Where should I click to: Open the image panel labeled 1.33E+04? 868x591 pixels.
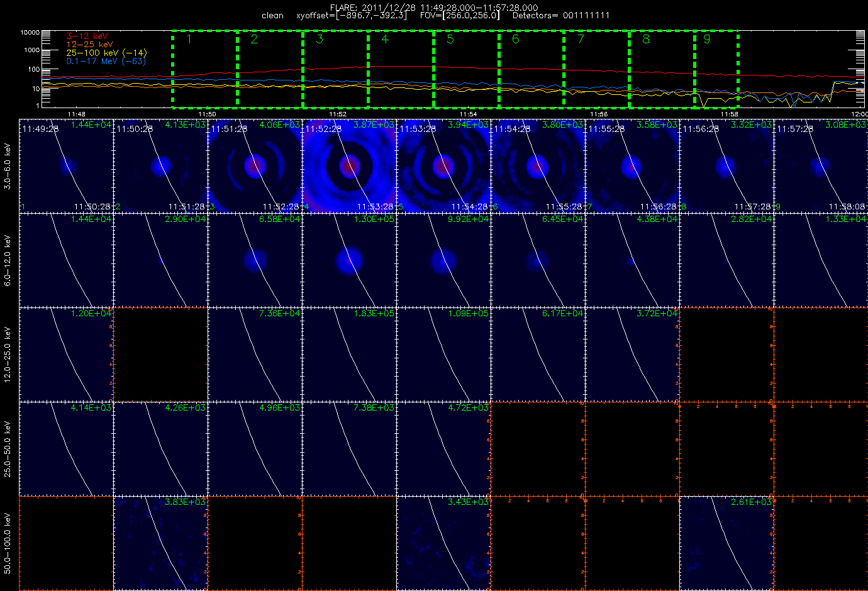[821, 260]
